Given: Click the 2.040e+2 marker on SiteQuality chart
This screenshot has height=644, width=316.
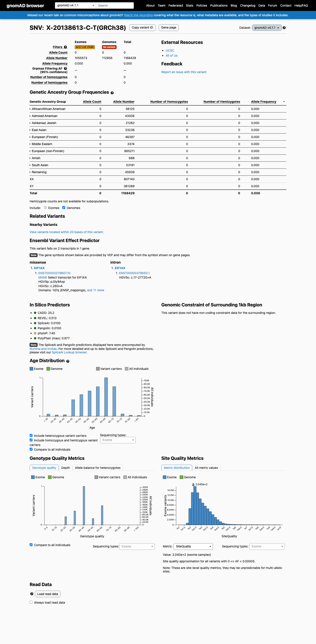Looking at the screenshot, I should pyautogui.click(x=193, y=485).
